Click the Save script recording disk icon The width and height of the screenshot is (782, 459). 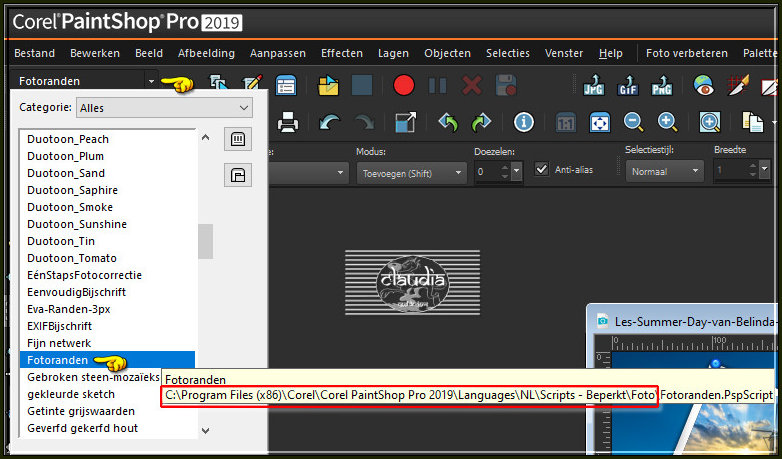point(506,85)
